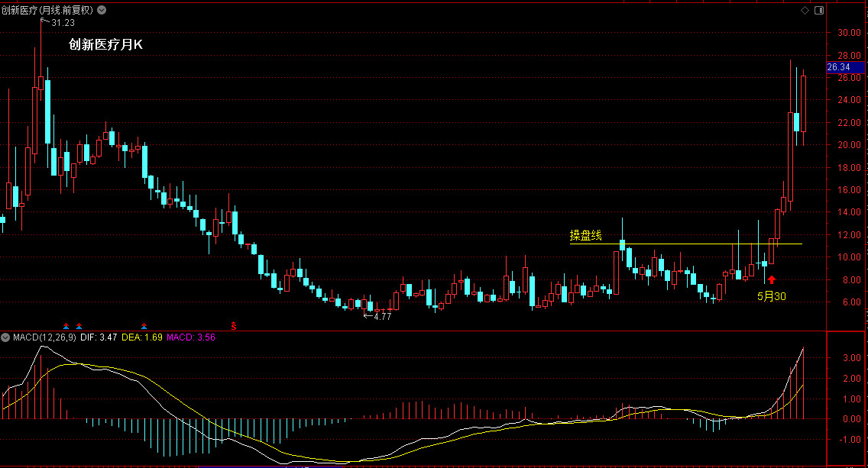This screenshot has width=868, height=468.
Task: Click the magenta MACD: 3.56 label
Action: tap(191, 337)
